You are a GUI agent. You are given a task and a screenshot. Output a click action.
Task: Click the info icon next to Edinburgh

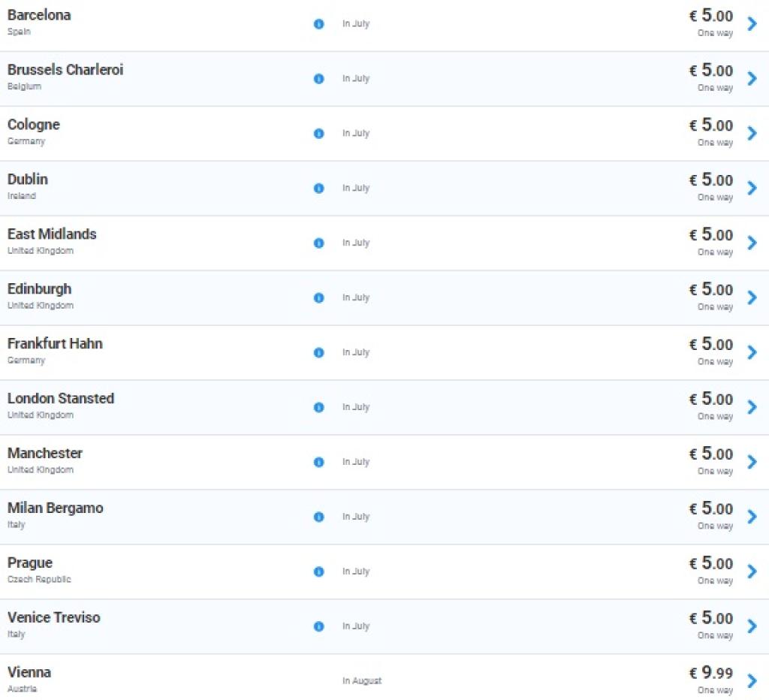(318, 298)
